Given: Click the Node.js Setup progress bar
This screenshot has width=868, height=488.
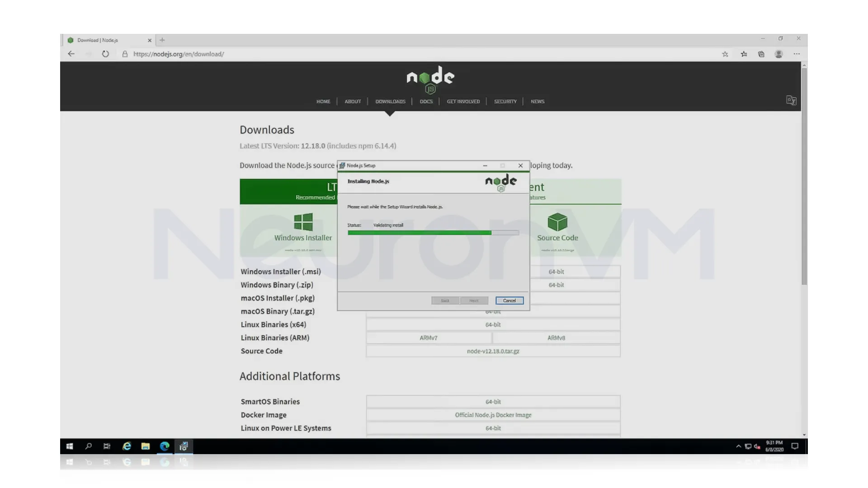Looking at the screenshot, I should point(433,233).
